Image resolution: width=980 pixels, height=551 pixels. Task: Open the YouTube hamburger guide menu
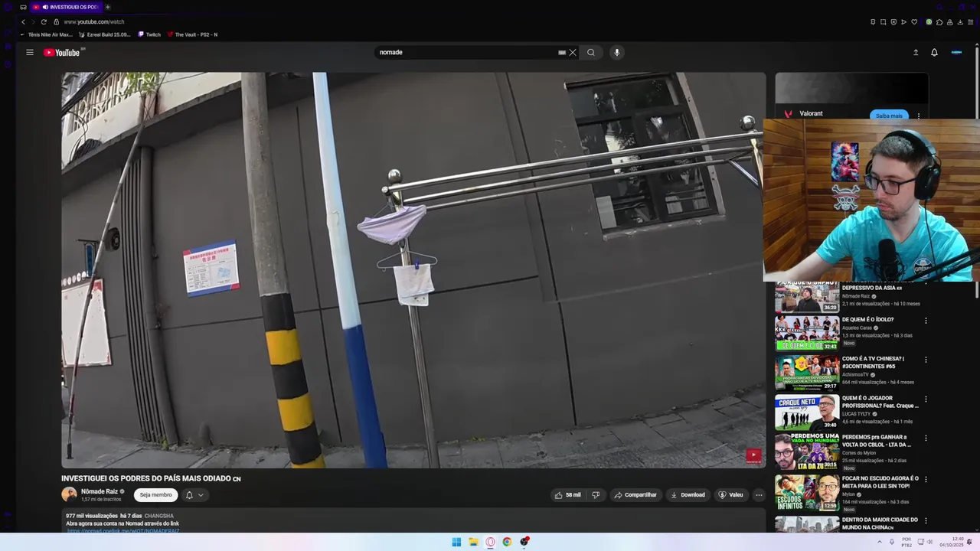[30, 52]
